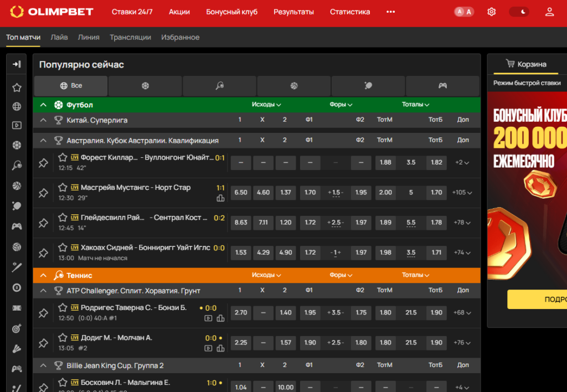Favorite the Масгрейв Мустангс match star

click(63, 187)
